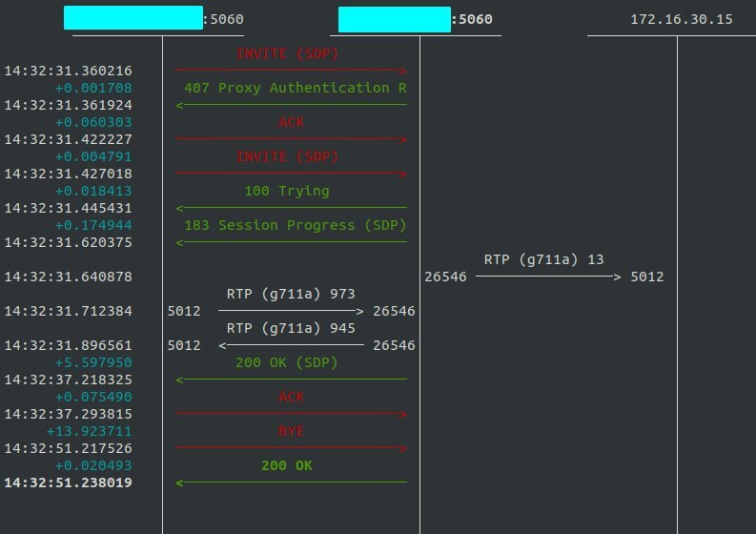Select the bold 200 OK final response

(x=287, y=465)
